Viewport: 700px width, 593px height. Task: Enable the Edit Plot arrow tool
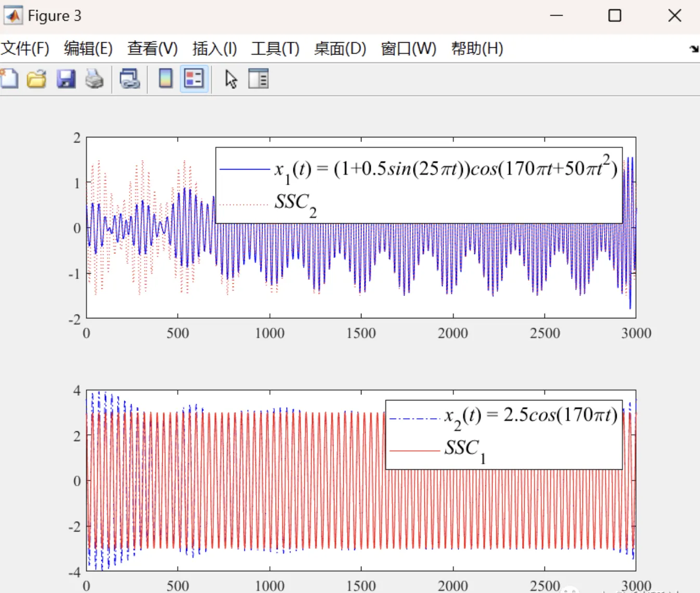pyautogui.click(x=231, y=79)
